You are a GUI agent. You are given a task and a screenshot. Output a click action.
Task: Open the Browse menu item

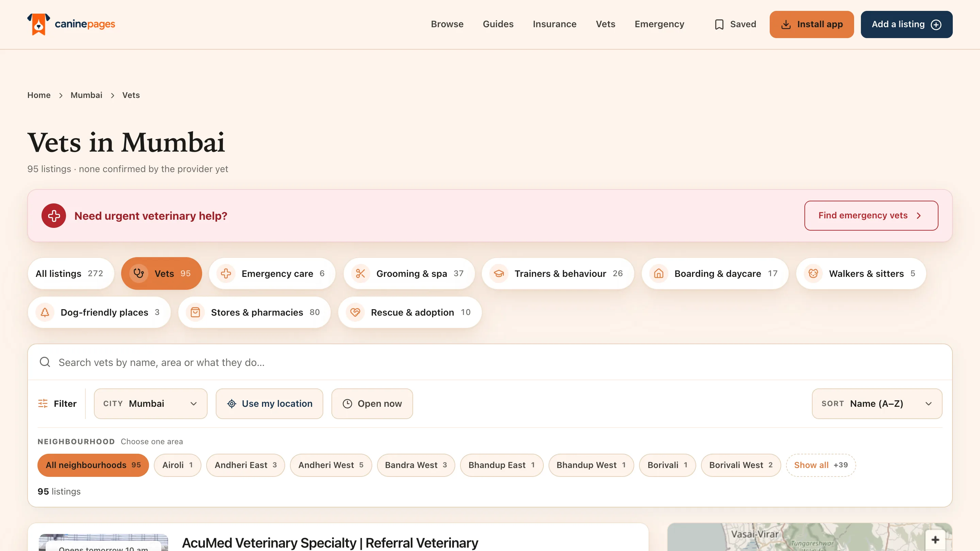click(447, 24)
